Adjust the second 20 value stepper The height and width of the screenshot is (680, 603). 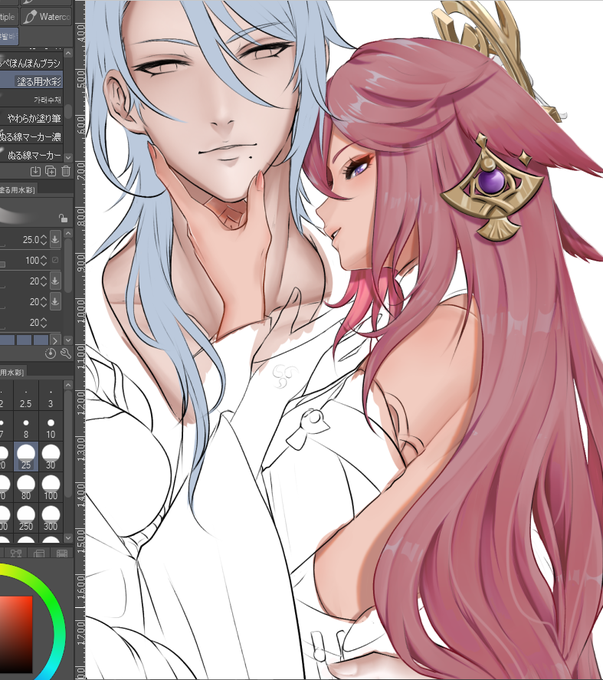pyautogui.click(x=43, y=302)
